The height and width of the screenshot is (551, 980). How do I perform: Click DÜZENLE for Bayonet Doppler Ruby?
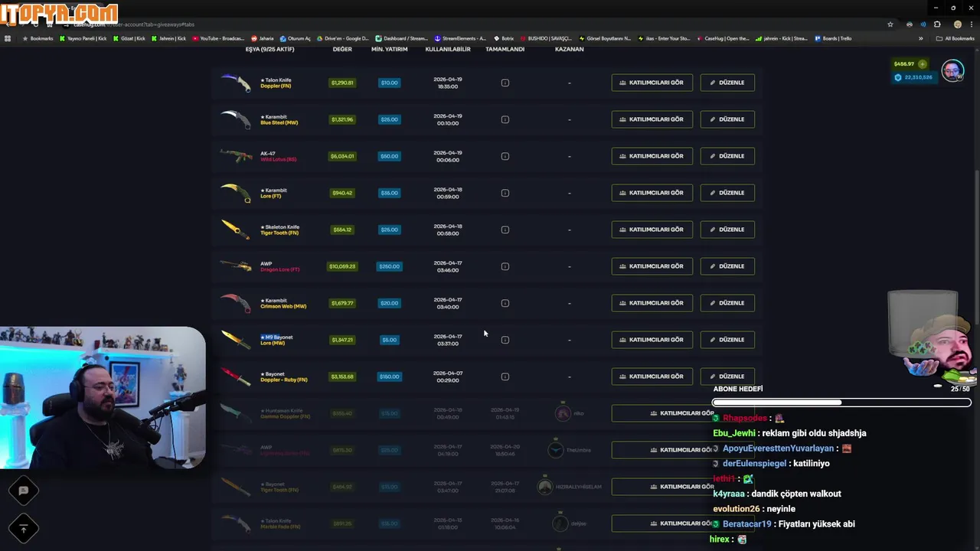tap(727, 377)
